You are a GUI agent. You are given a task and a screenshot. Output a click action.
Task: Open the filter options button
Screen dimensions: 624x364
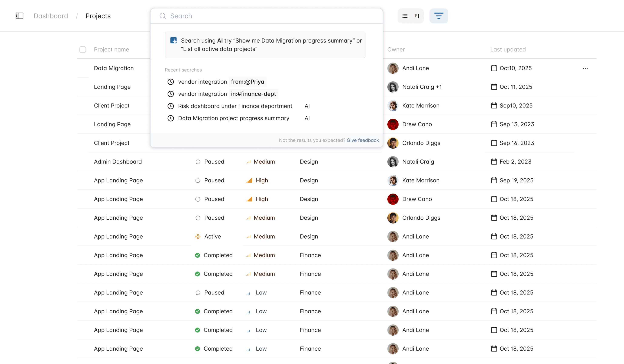pyautogui.click(x=439, y=16)
